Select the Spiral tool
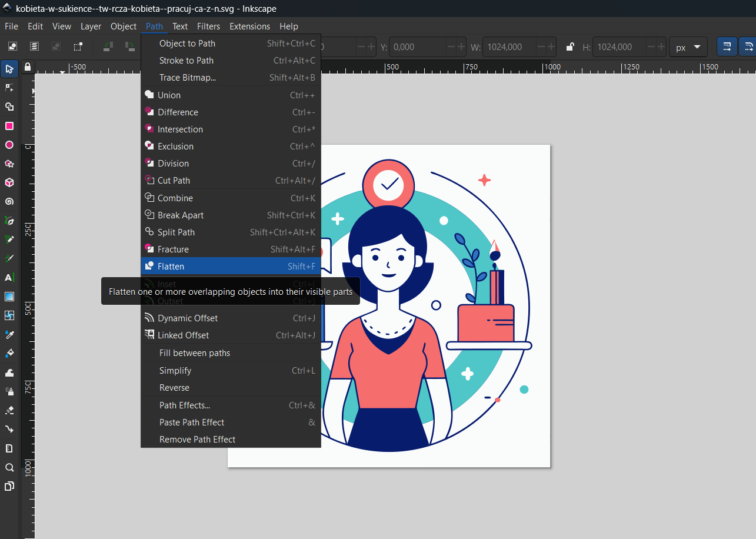The height and width of the screenshot is (539, 756). (x=9, y=201)
